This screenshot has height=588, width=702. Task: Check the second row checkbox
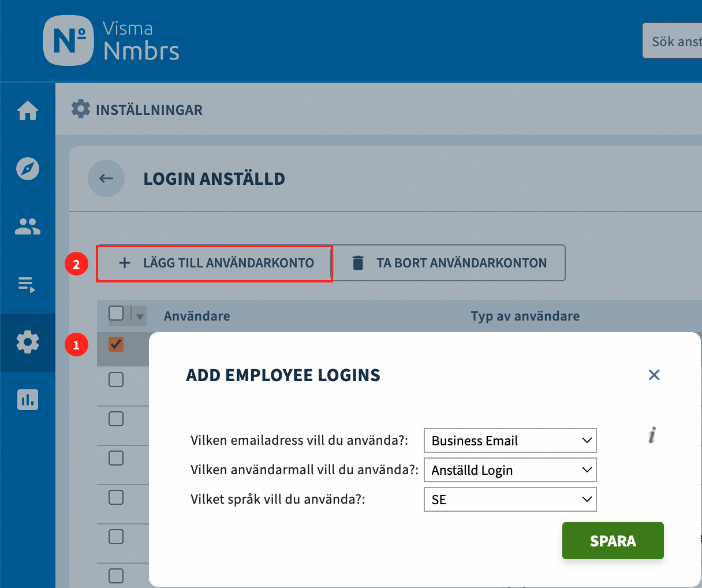tap(116, 379)
